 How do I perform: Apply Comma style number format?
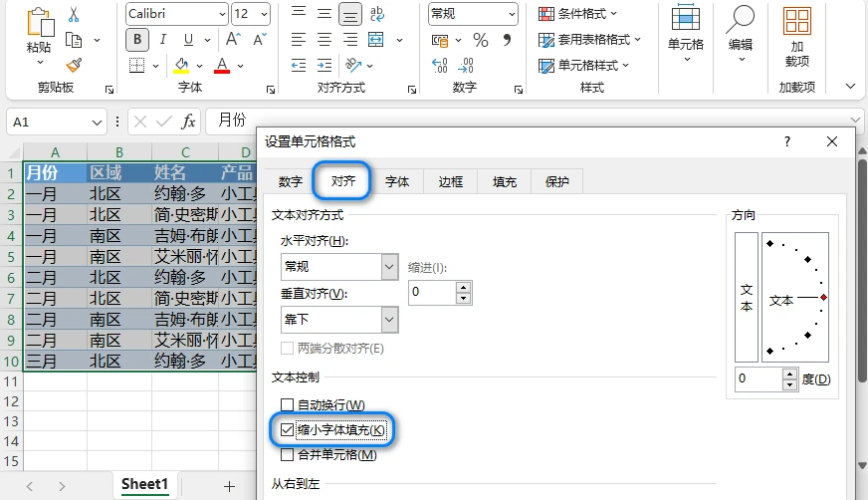point(507,39)
